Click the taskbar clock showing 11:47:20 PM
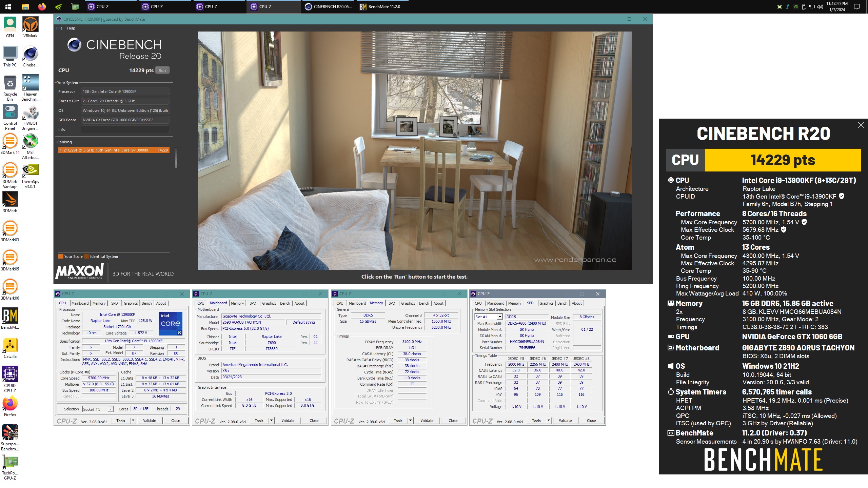Viewport: 868px width, 488px height. point(837,6)
